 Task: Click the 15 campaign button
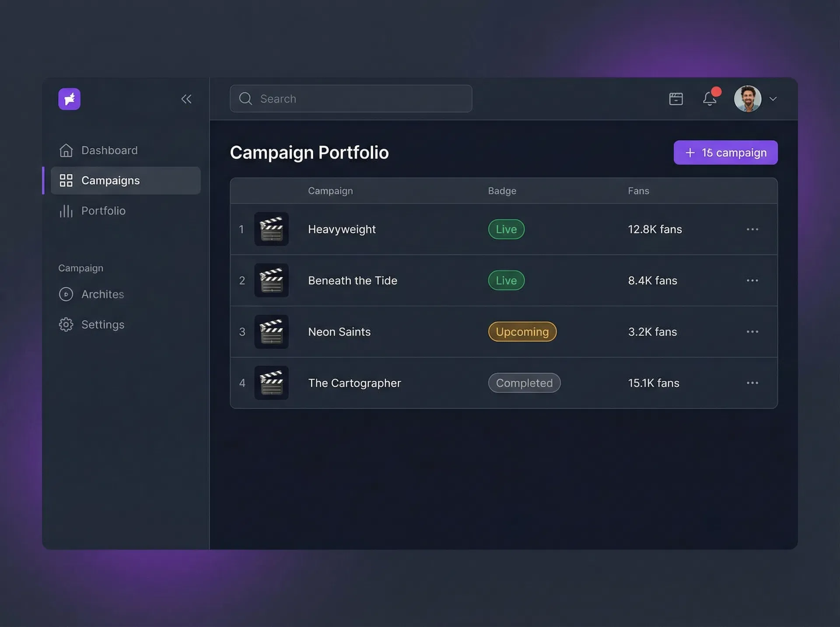725,152
